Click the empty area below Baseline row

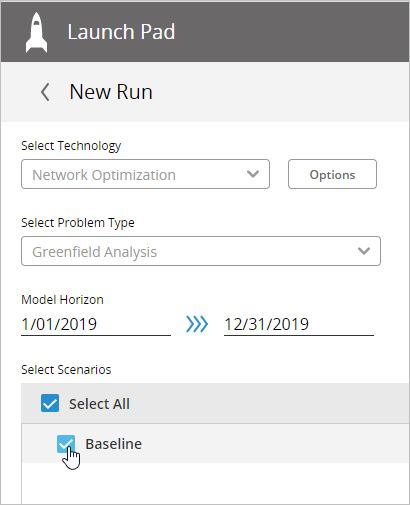coord(216,483)
